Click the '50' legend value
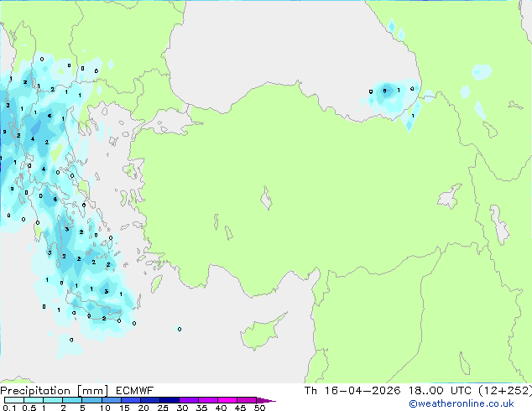 [x=259, y=408]
